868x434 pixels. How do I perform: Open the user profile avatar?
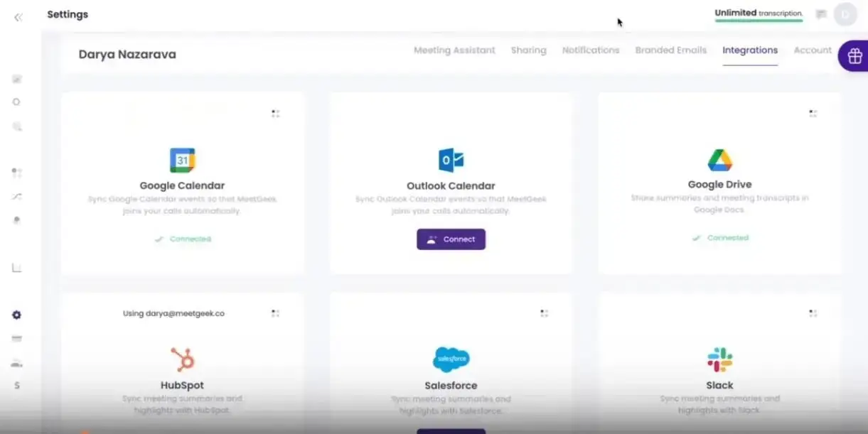(x=845, y=14)
